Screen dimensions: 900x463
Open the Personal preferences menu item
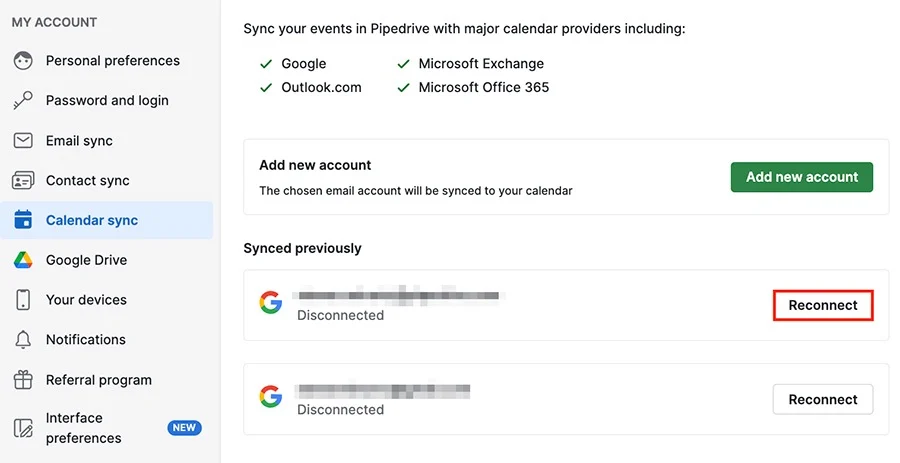click(x=112, y=61)
